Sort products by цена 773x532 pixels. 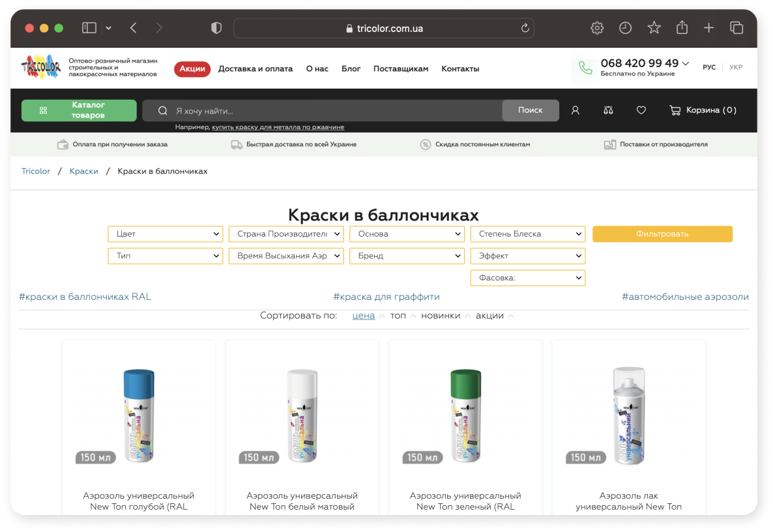coord(363,316)
